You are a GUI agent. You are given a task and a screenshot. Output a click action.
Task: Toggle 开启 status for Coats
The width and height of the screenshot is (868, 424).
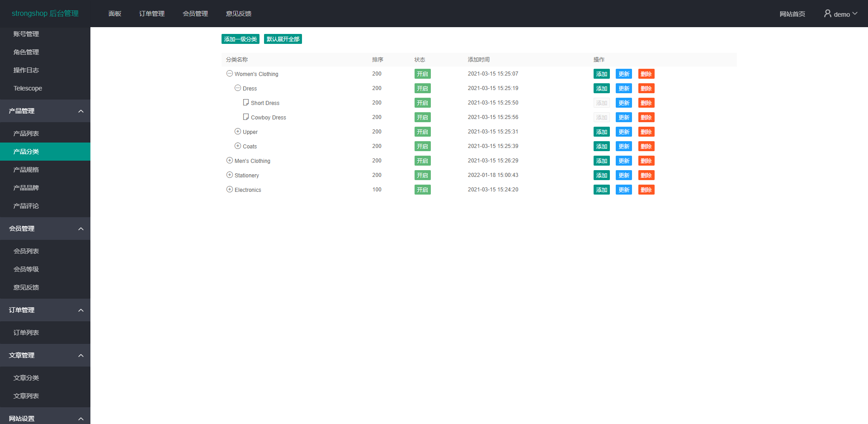pos(423,146)
